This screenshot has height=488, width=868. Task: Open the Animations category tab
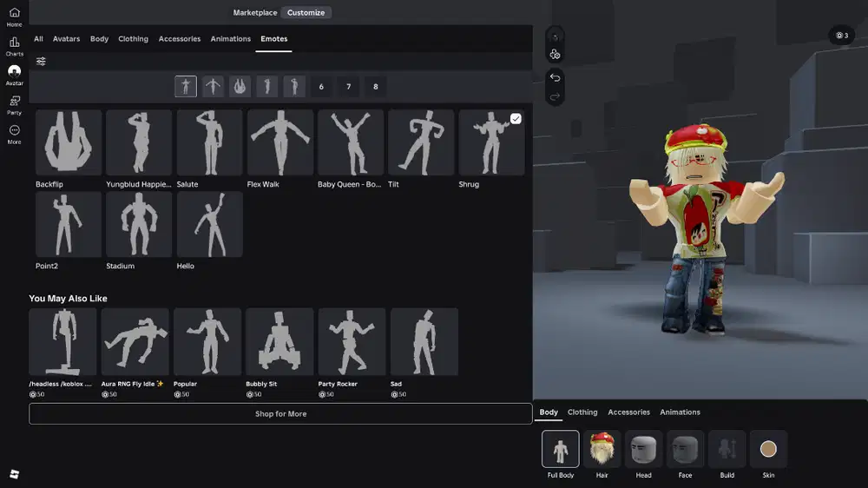(x=230, y=39)
